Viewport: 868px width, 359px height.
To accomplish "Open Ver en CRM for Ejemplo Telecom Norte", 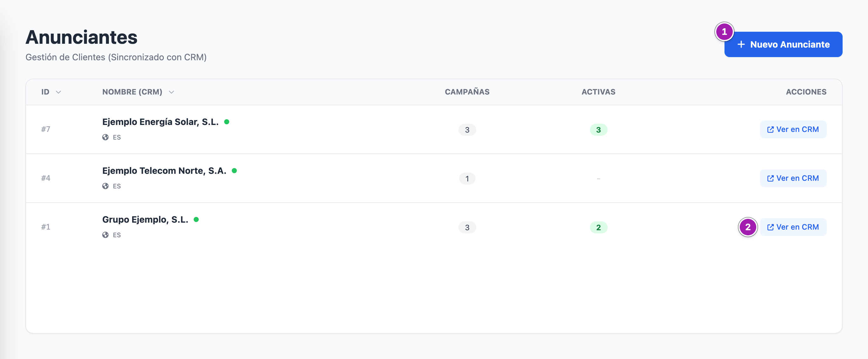I will pos(793,178).
